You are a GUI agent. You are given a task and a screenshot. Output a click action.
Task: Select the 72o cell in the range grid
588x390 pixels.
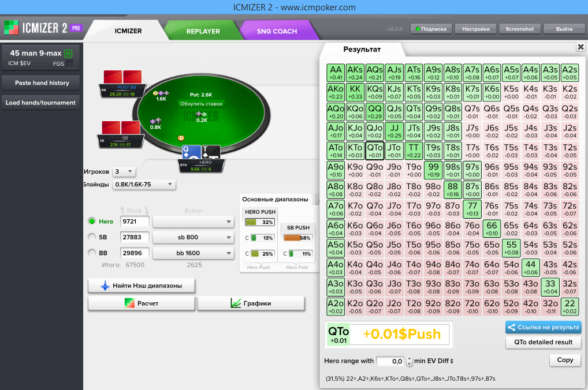click(x=472, y=306)
